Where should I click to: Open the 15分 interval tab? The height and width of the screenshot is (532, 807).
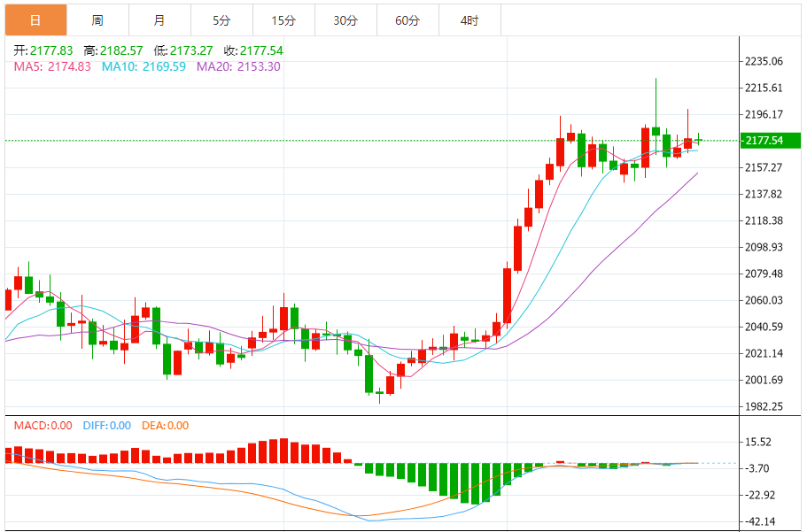(x=283, y=20)
